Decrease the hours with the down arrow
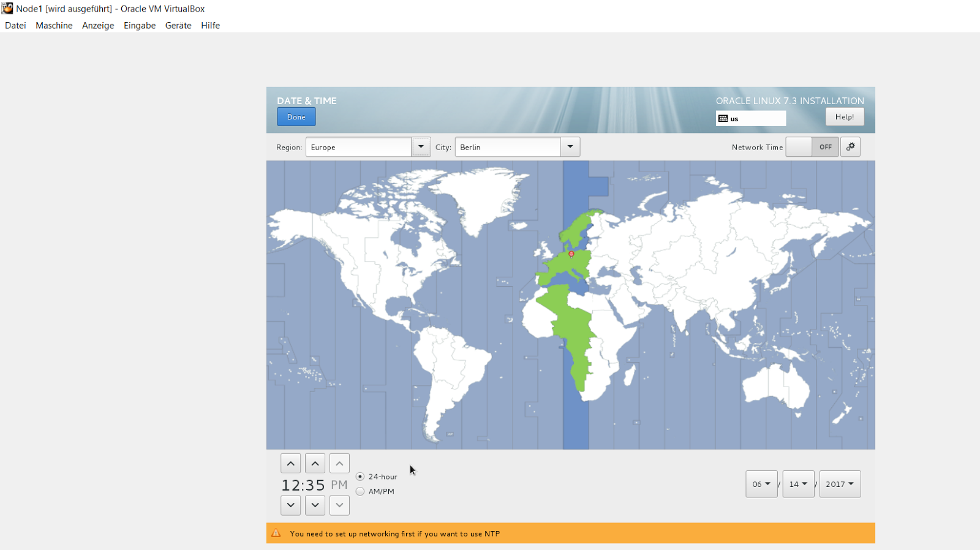Viewport: 980px width, 550px height. click(x=291, y=505)
